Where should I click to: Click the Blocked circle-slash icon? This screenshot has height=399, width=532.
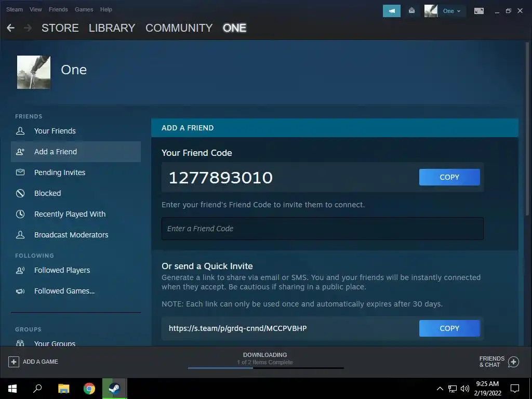point(20,193)
